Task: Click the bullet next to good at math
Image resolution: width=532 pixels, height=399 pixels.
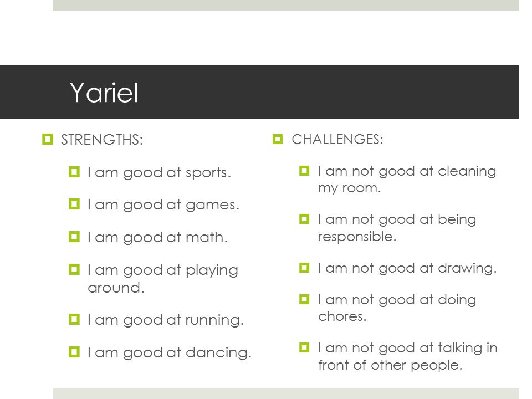Action: click(74, 237)
